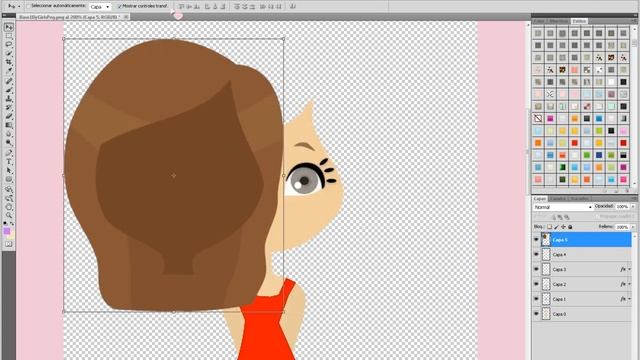Toggle Quick Mask mode icon

[x=9, y=244]
